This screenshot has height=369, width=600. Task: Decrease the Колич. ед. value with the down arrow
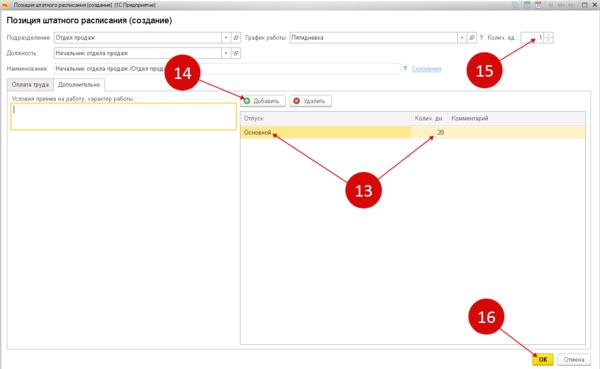pyautogui.click(x=548, y=40)
